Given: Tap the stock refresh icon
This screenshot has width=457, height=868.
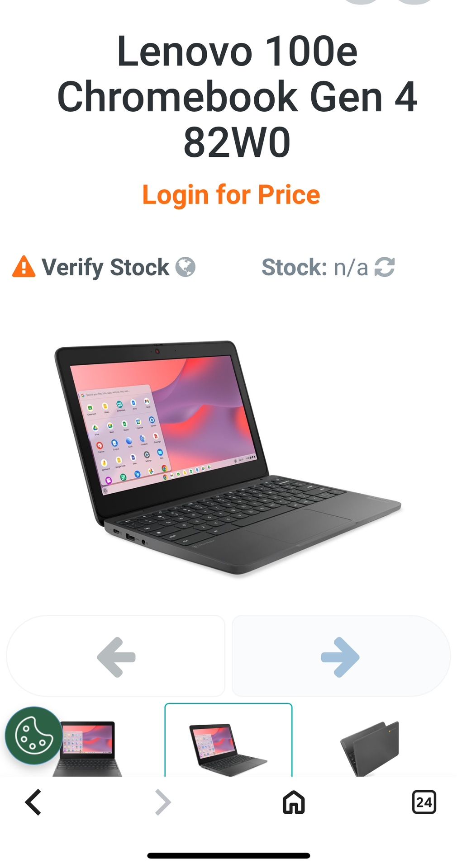Looking at the screenshot, I should [385, 267].
